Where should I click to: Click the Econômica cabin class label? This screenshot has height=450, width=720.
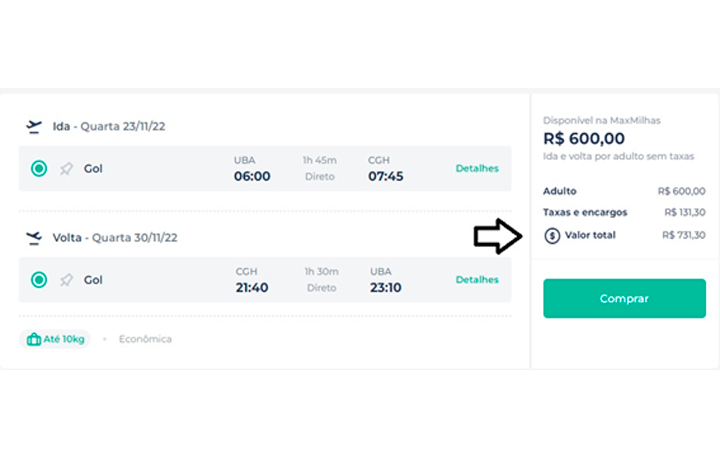click(x=145, y=339)
